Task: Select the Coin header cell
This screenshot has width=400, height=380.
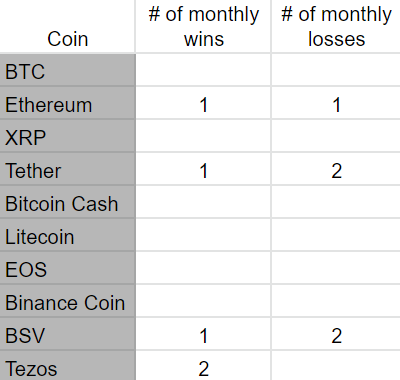Action: point(67,26)
